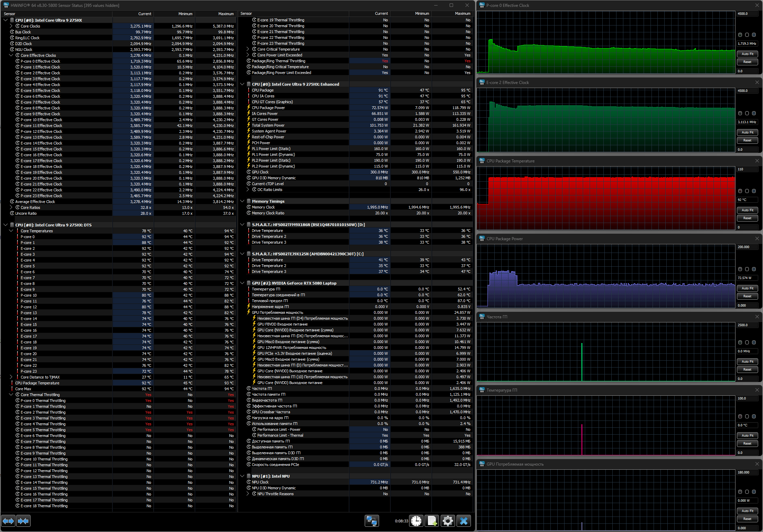The width and height of the screenshot is (763, 532).
Task: Click the log file with plus icon
Action: pos(432,521)
